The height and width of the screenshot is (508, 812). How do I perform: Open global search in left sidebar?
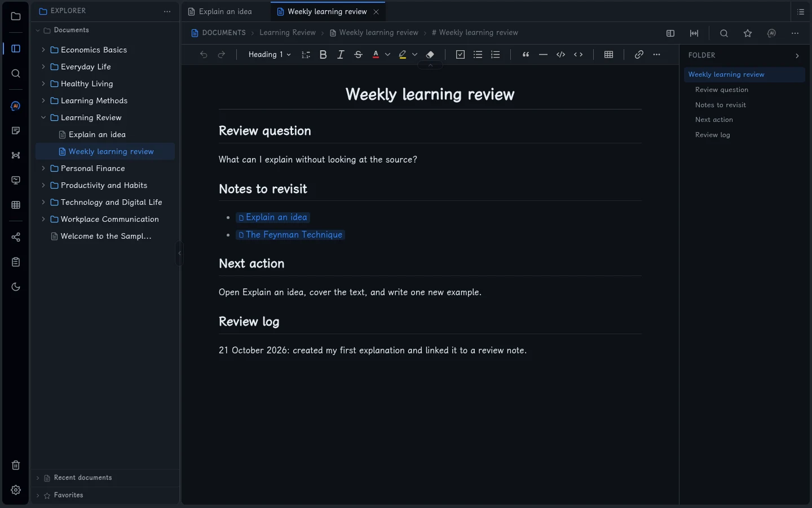(16, 73)
